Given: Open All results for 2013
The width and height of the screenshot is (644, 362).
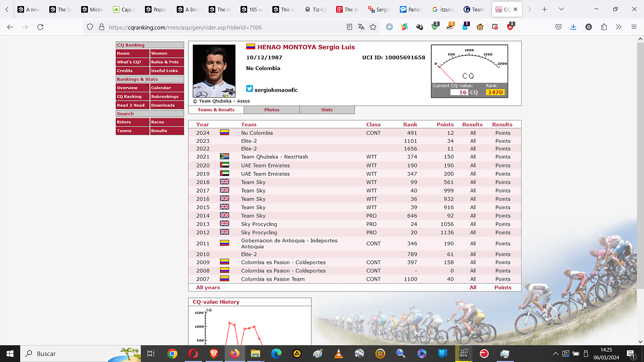Looking at the screenshot, I should (473, 224).
